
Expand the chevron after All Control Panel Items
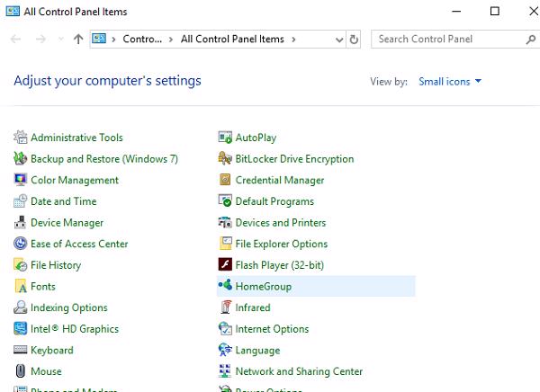pyautogui.click(x=292, y=40)
